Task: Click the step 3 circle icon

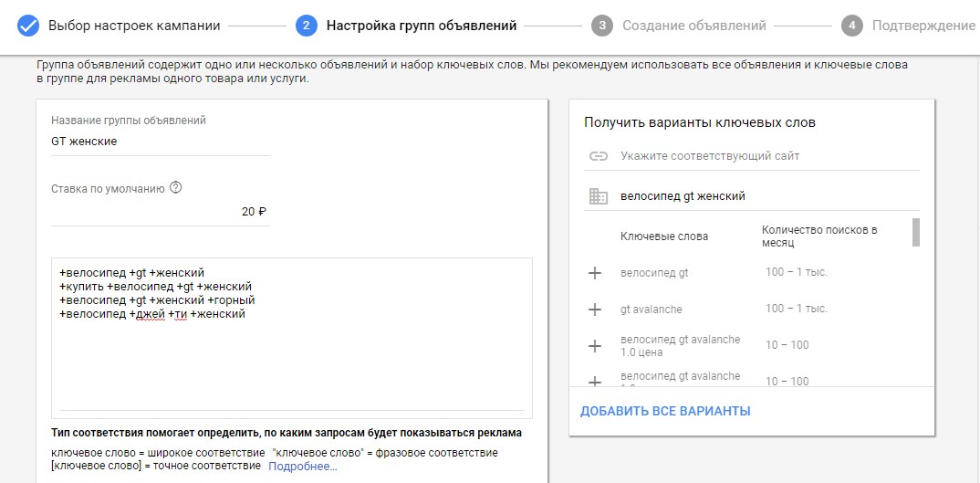Action: pos(602,26)
